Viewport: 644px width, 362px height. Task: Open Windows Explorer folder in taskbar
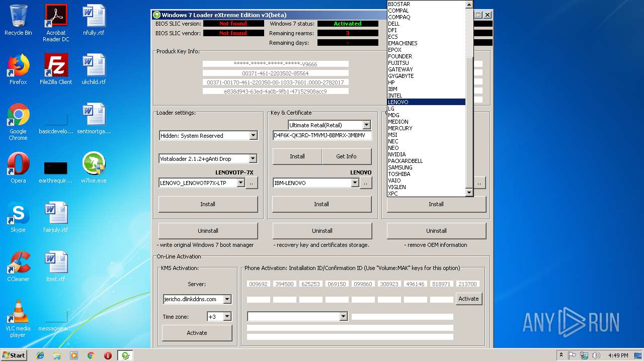point(57,355)
